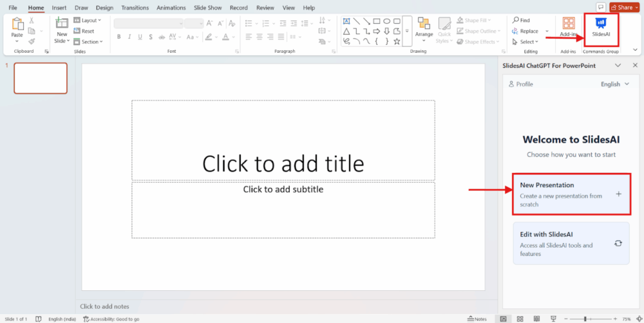Click the Paste clipboard icon
This screenshot has height=323, width=644.
pyautogui.click(x=17, y=25)
